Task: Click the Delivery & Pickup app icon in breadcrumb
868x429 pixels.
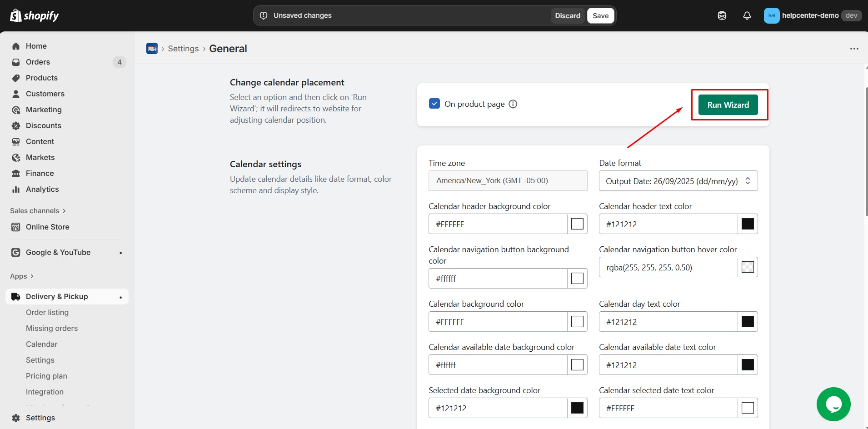Action: coord(152,49)
